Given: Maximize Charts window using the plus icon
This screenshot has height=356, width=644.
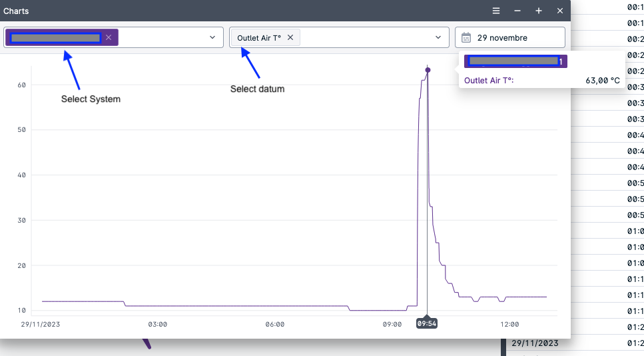Looking at the screenshot, I should click(x=539, y=11).
